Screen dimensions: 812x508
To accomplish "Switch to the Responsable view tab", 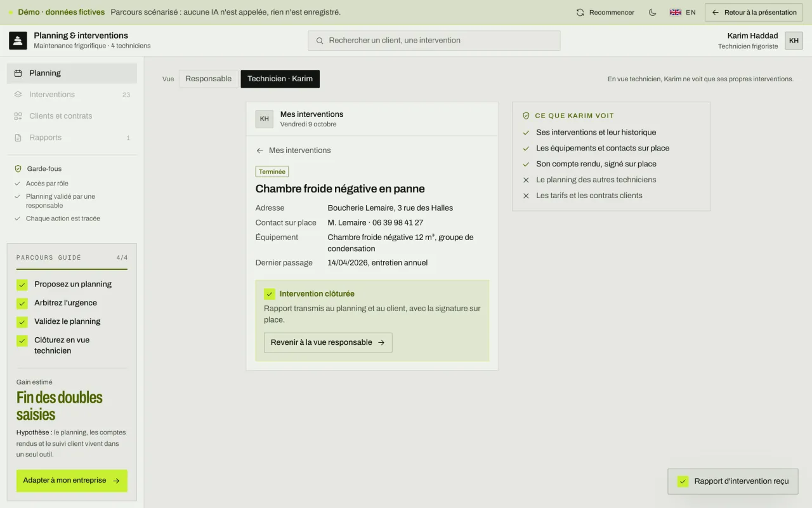I will coord(209,79).
